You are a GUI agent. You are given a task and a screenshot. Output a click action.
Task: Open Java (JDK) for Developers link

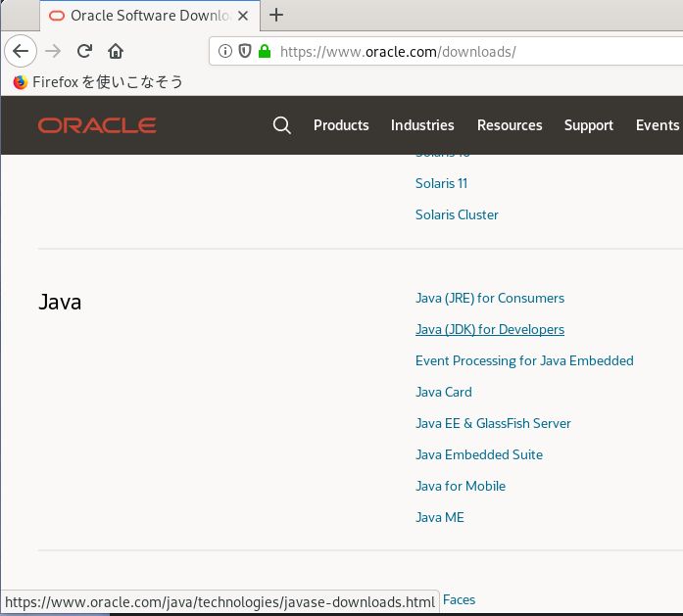(x=490, y=330)
